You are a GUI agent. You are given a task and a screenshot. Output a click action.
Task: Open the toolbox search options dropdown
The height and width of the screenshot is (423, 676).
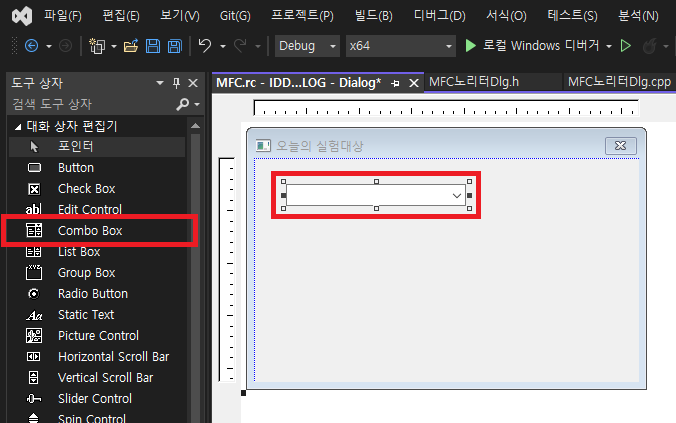(x=197, y=104)
